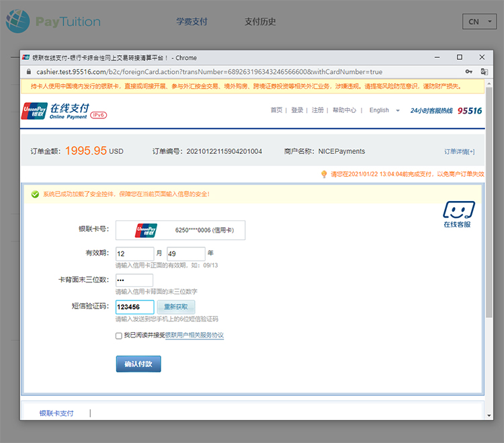Click the UnionPay card logo in card number box

(146, 230)
